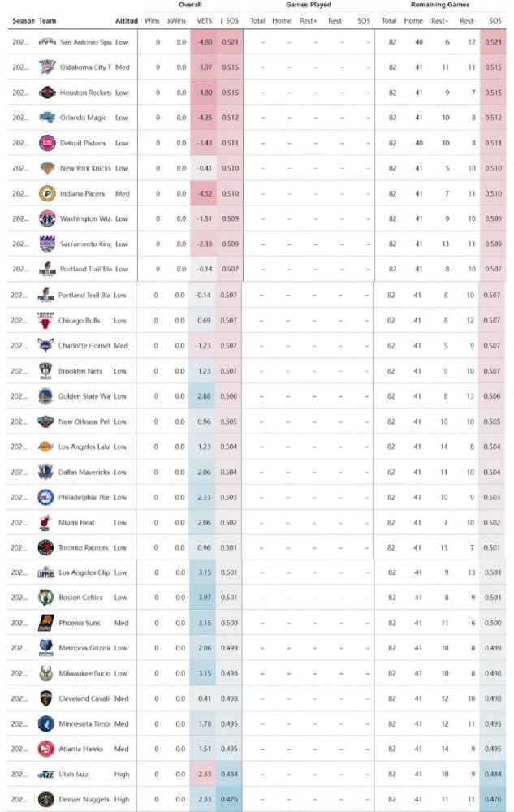Select the Remaining Games column group header

point(440,5)
